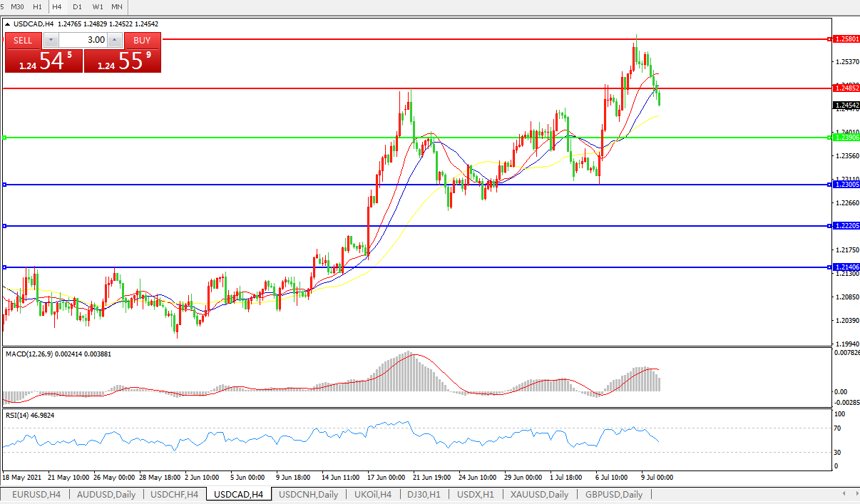860x504 pixels.
Task: Open the XAUUSD,Daily chart tab
Action: click(x=539, y=494)
